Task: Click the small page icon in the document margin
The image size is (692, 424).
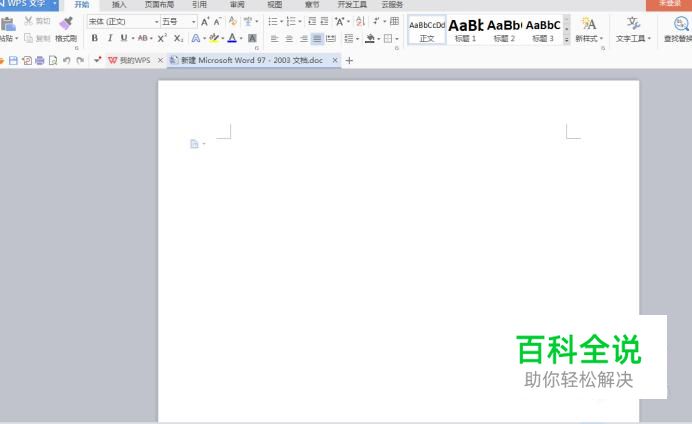Action: click(194, 144)
